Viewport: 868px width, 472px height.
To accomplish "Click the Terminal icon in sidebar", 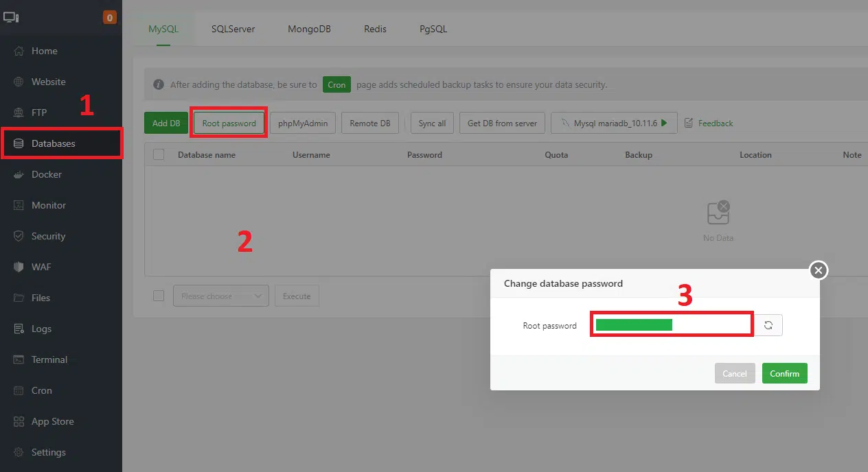I will click(x=19, y=359).
